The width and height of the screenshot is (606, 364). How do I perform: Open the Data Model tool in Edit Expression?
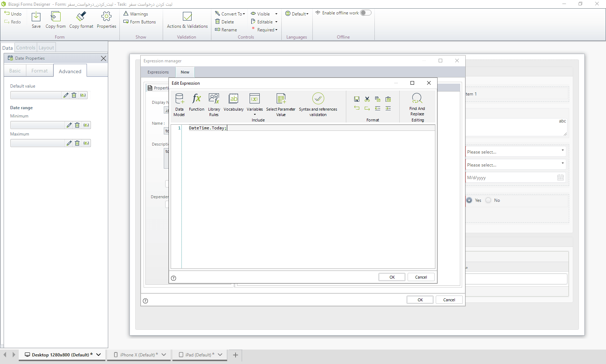tap(179, 105)
